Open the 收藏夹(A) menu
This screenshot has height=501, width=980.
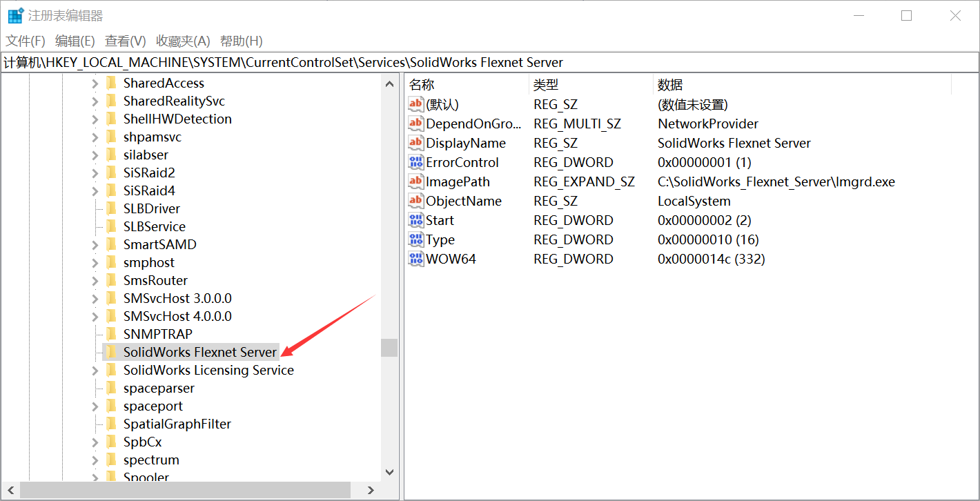pos(183,41)
